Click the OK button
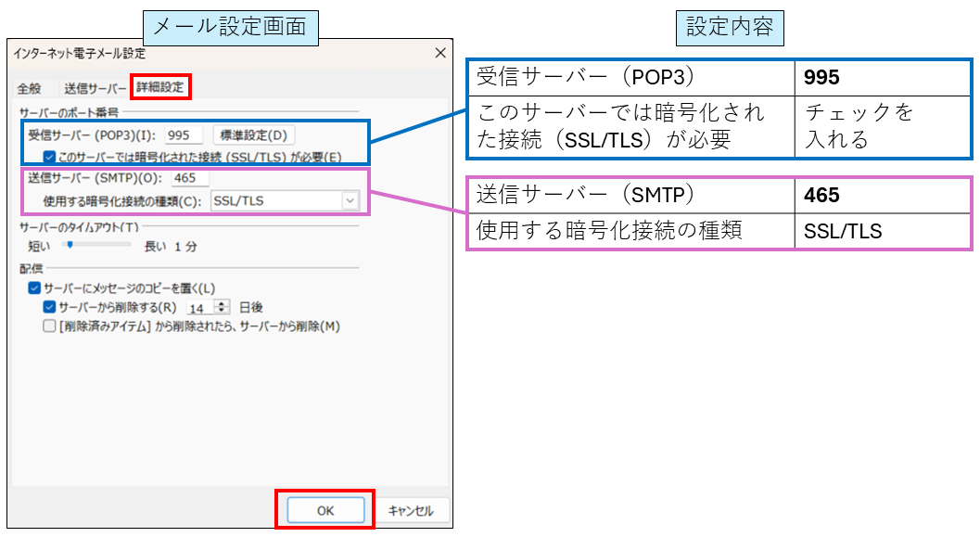This screenshot has height=537, width=980. (325, 509)
